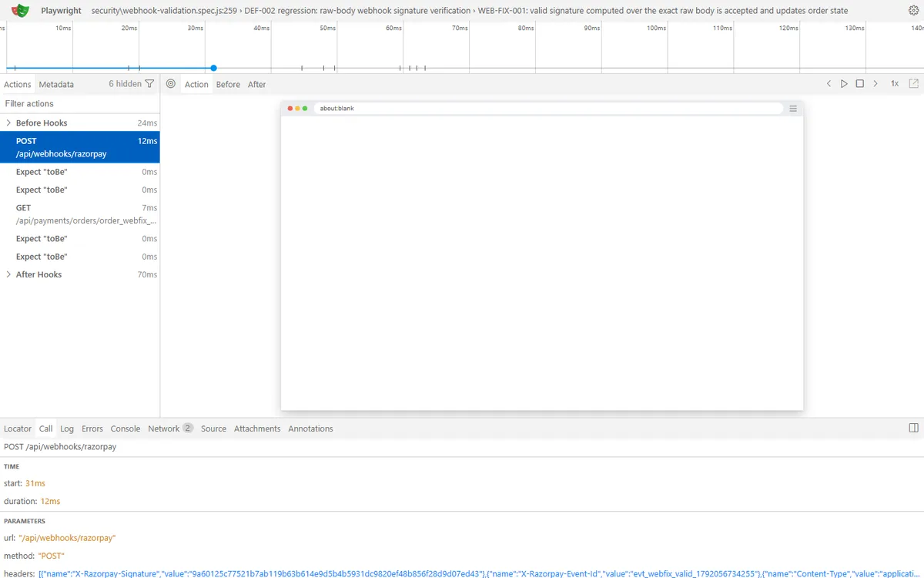924x578 pixels.
Task: Select the POST /api/webhooks/razorpay action
Action: coord(80,147)
